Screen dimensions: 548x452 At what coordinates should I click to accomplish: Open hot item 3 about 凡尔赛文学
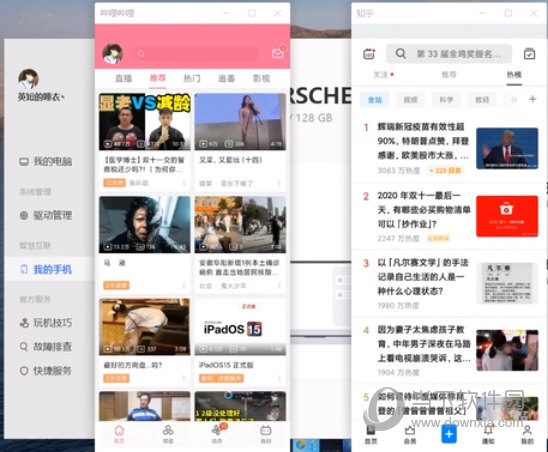(449, 284)
